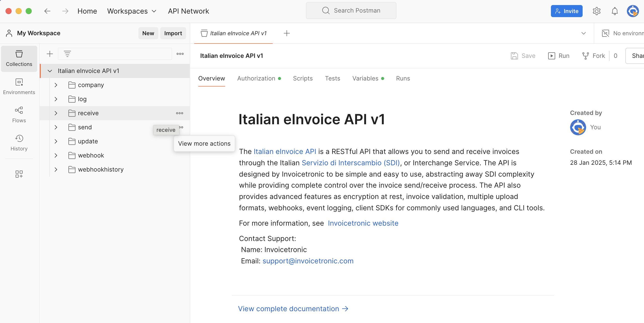Screen dimensions: 644x323
Task: Switch to the Scripts tab
Action: coord(303,78)
